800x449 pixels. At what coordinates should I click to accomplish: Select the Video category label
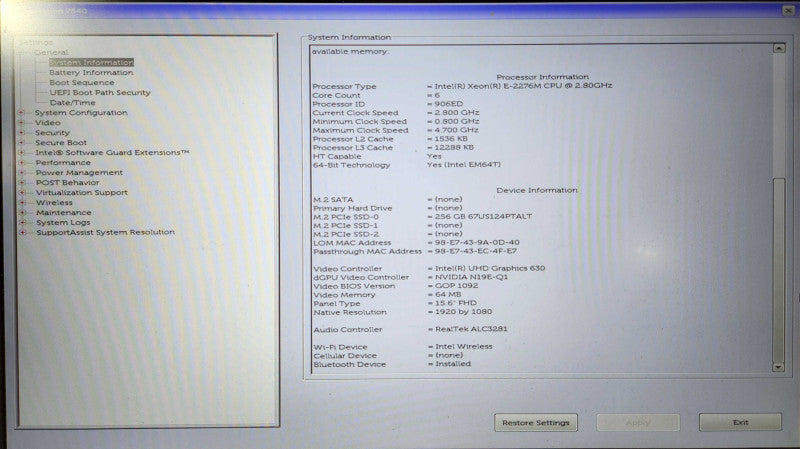[47, 122]
